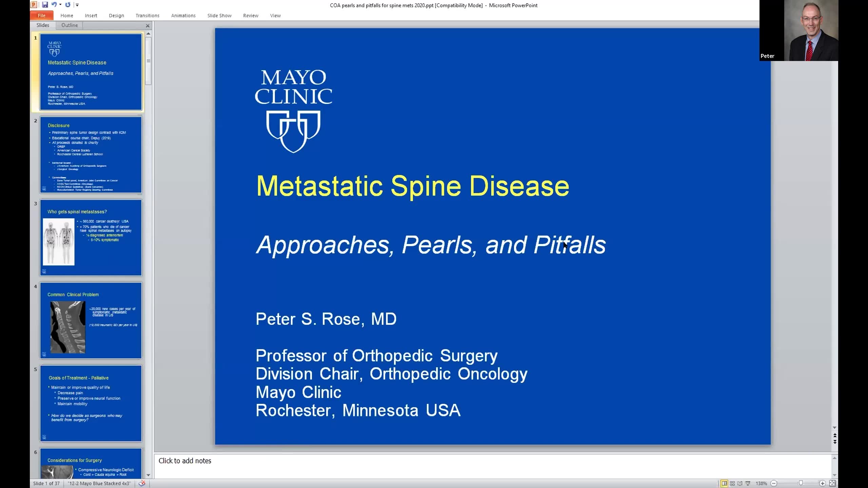Start Slide Show from status bar icon
Image resolution: width=868 pixels, height=488 pixels.
click(x=748, y=483)
